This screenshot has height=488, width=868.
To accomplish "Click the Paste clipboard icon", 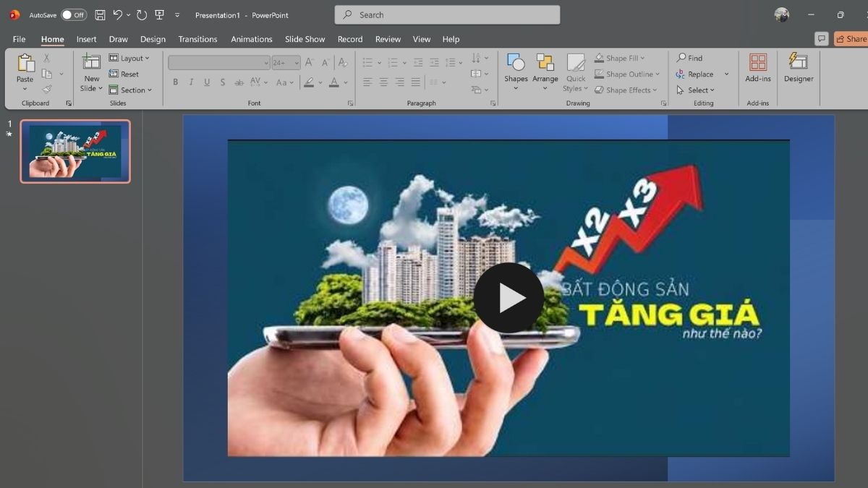I will [x=25, y=64].
